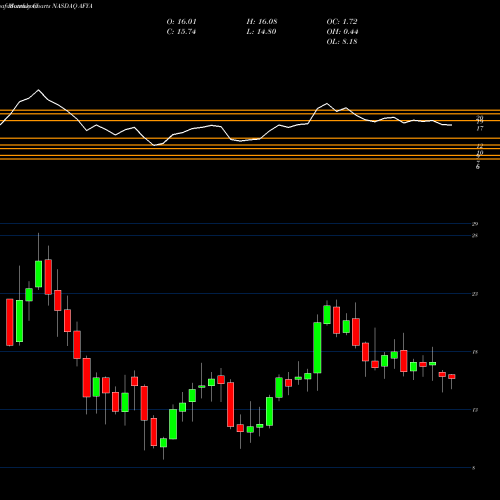Viewport: 500px width, 500px height.
Task: Click the 'OH: 0.44' value
Action: [x=342, y=32]
